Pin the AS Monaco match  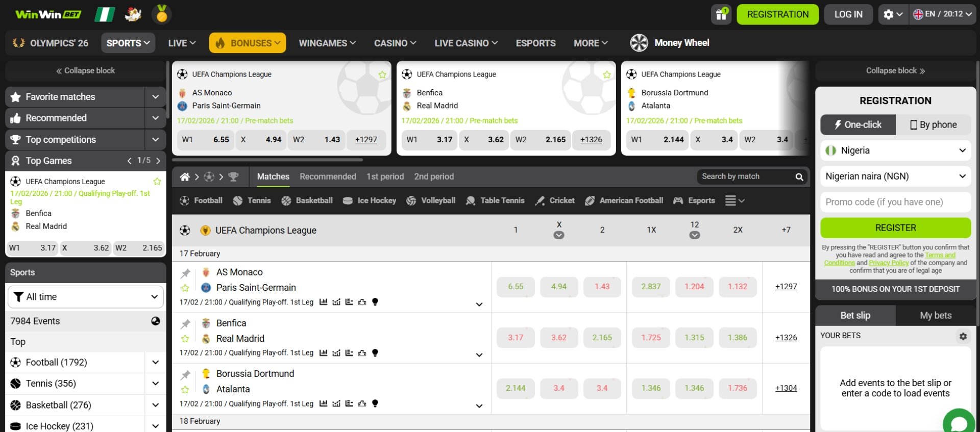tap(185, 273)
